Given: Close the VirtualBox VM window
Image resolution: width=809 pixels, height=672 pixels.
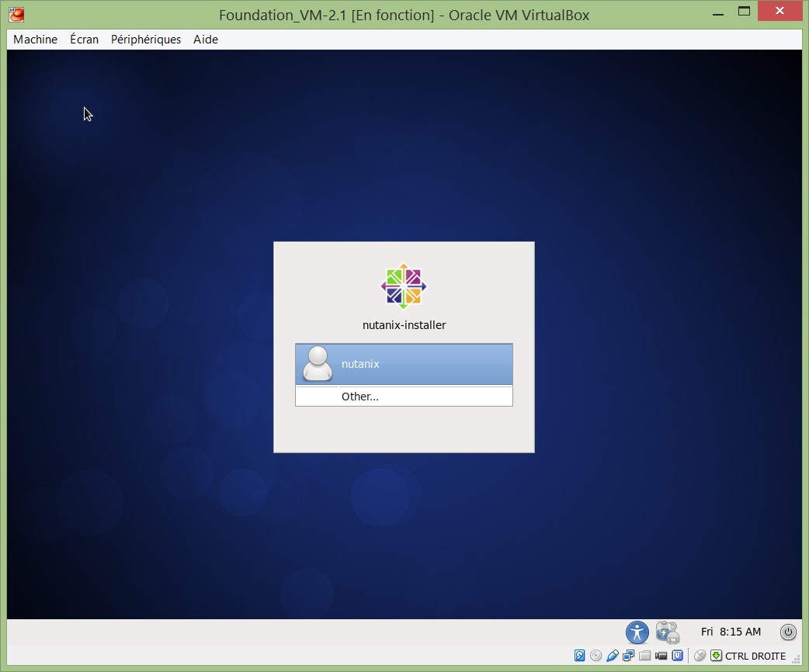Looking at the screenshot, I should [x=779, y=11].
